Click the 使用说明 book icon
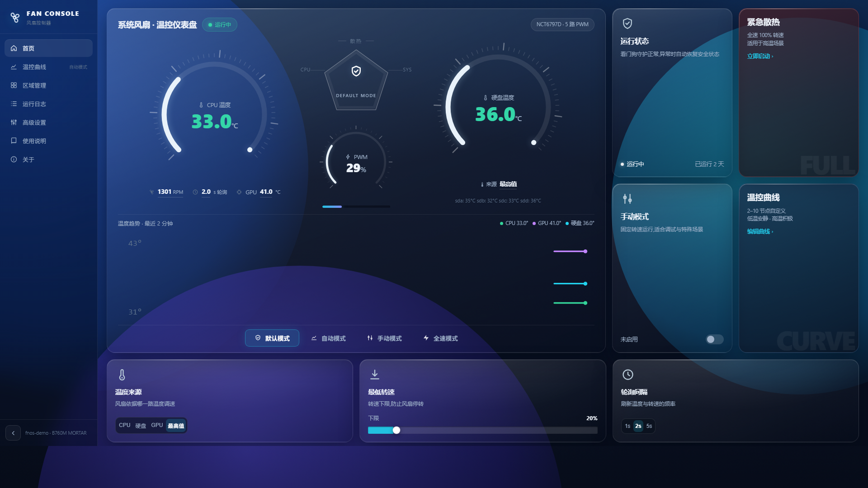This screenshot has height=488, width=868. [14, 141]
